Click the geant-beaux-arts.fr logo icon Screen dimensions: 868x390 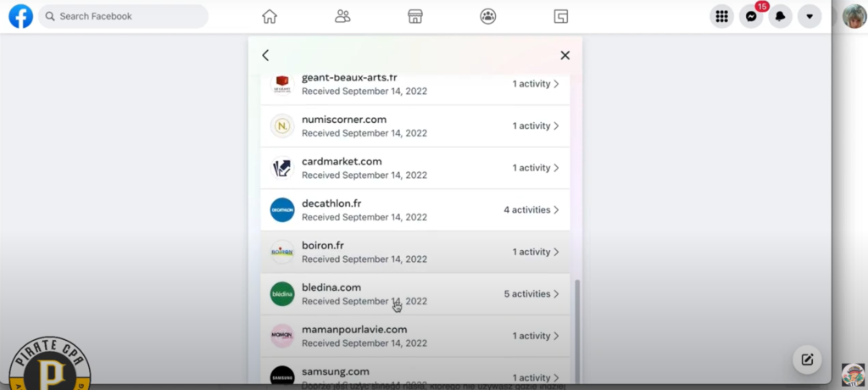[x=282, y=84]
